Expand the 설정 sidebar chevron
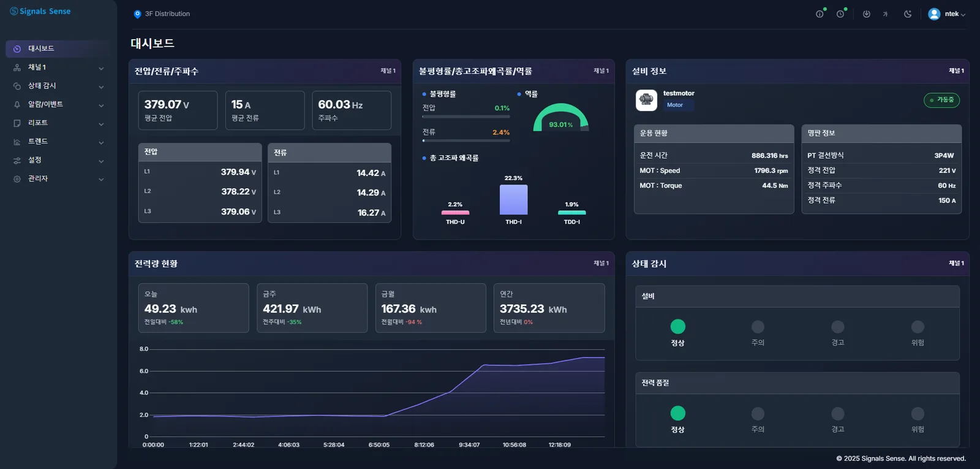This screenshot has height=469, width=980. pyautogui.click(x=101, y=161)
